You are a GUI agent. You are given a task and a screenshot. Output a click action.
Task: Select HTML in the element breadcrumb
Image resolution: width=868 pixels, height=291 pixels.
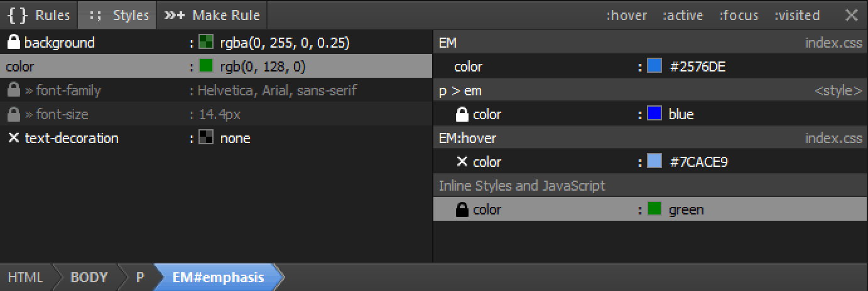click(x=26, y=277)
